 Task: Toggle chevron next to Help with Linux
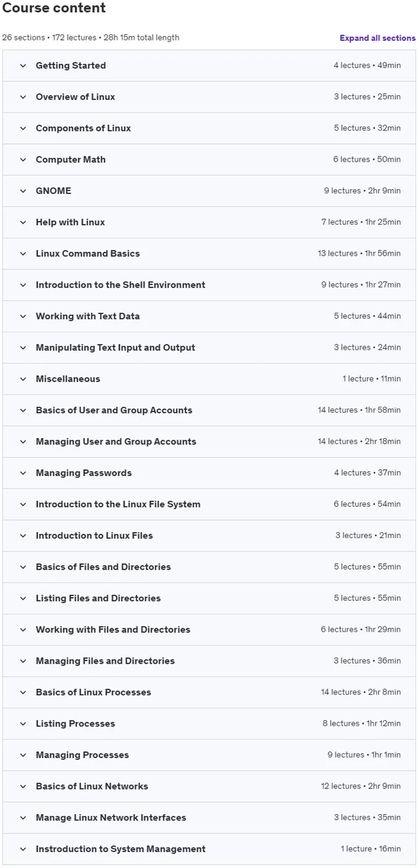coord(23,223)
